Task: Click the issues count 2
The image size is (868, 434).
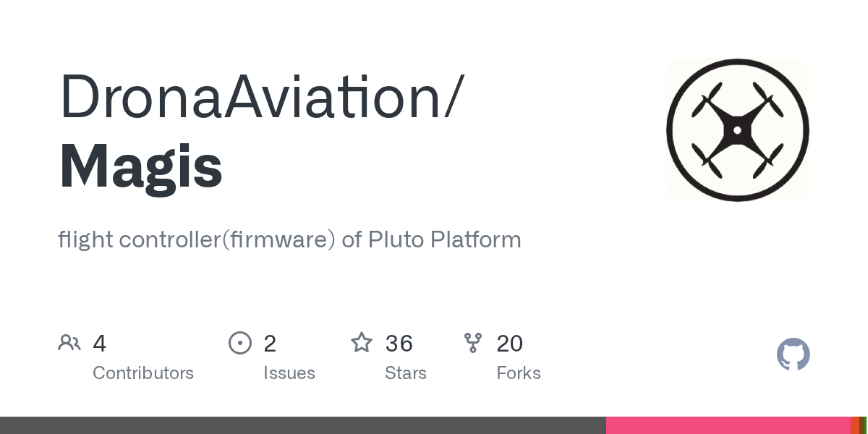Action: (x=270, y=344)
